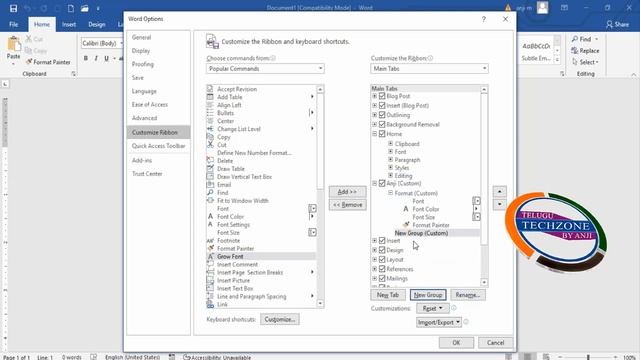Select Cut command in commands list
This screenshot has height=360, width=640.
pos(261,145)
